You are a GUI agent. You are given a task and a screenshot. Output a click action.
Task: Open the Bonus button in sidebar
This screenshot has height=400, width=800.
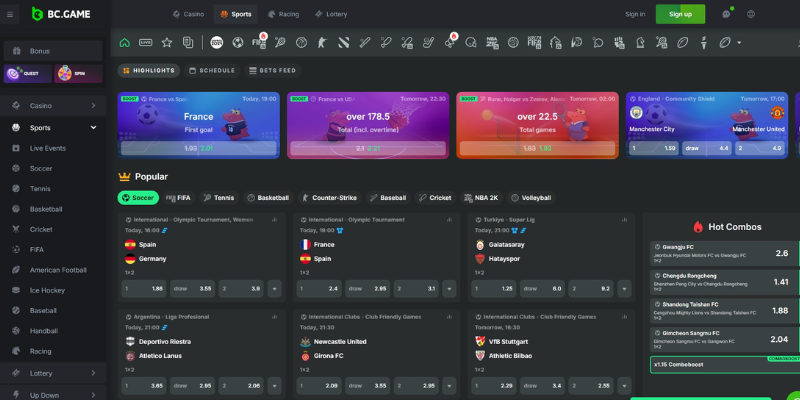click(x=53, y=51)
